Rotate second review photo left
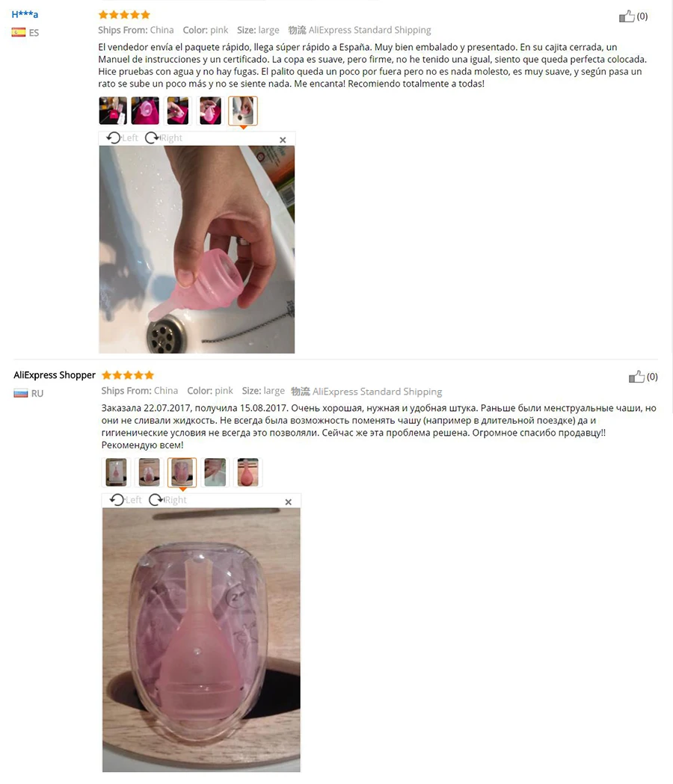The height and width of the screenshot is (784, 673). [126, 499]
